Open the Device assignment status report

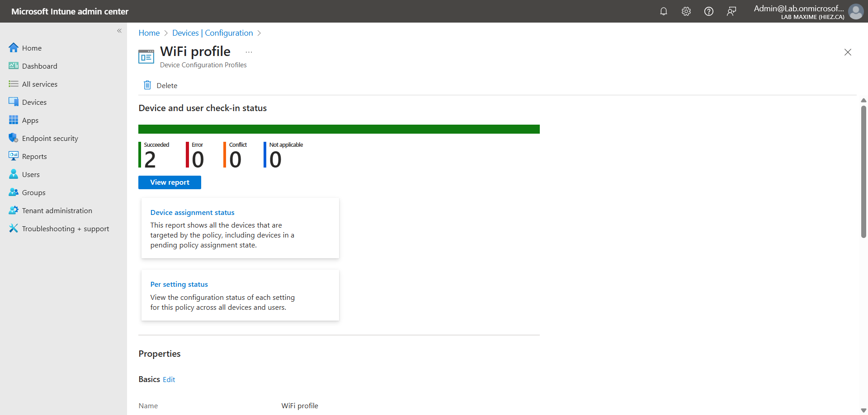pos(192,213)
